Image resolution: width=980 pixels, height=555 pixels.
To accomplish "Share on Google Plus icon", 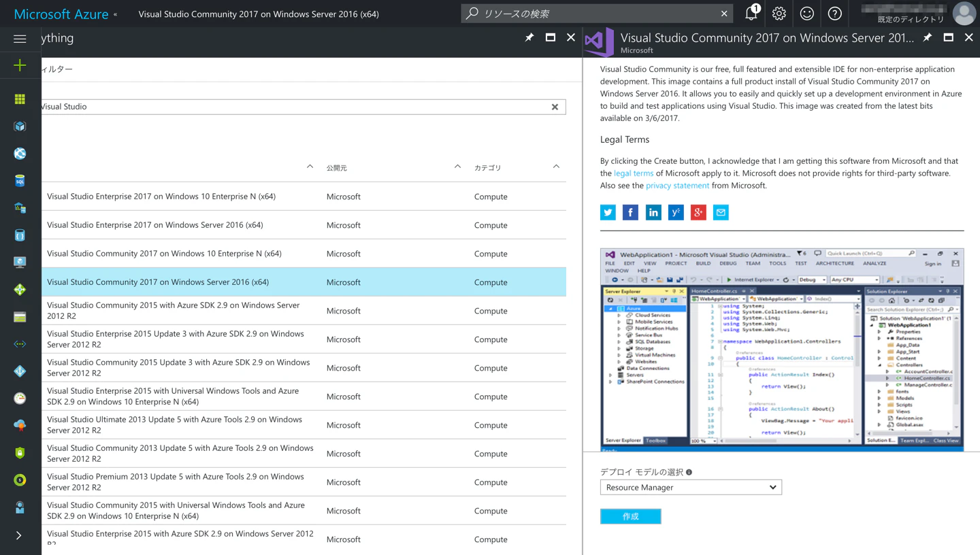I will tap(698, 212).
